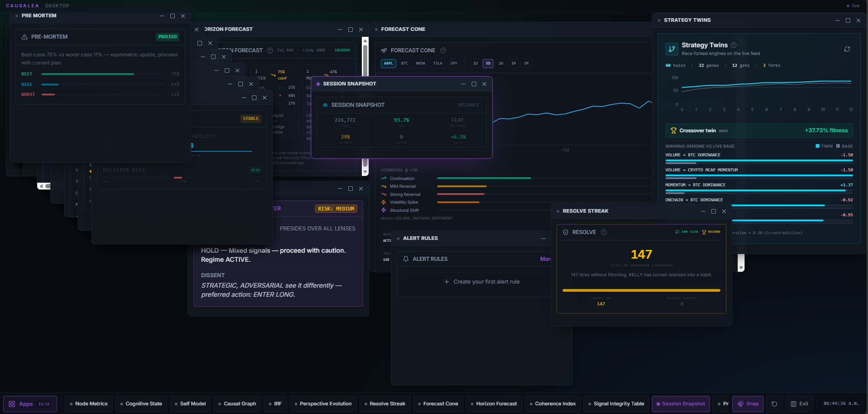Click the Horizon Forecast help icon

click(x=270, y=50)
